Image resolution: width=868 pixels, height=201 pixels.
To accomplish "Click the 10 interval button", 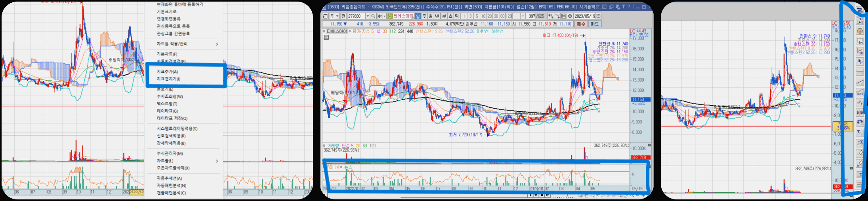I will [483, 16].
